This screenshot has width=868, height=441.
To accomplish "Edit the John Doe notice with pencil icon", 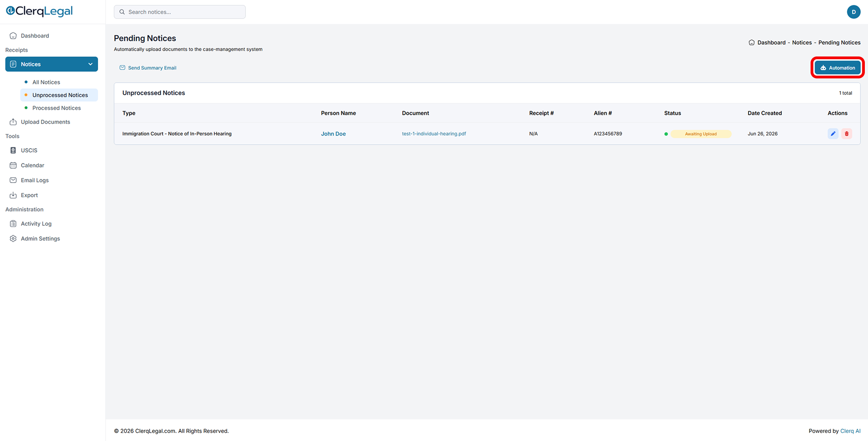I will click(833, 134).
